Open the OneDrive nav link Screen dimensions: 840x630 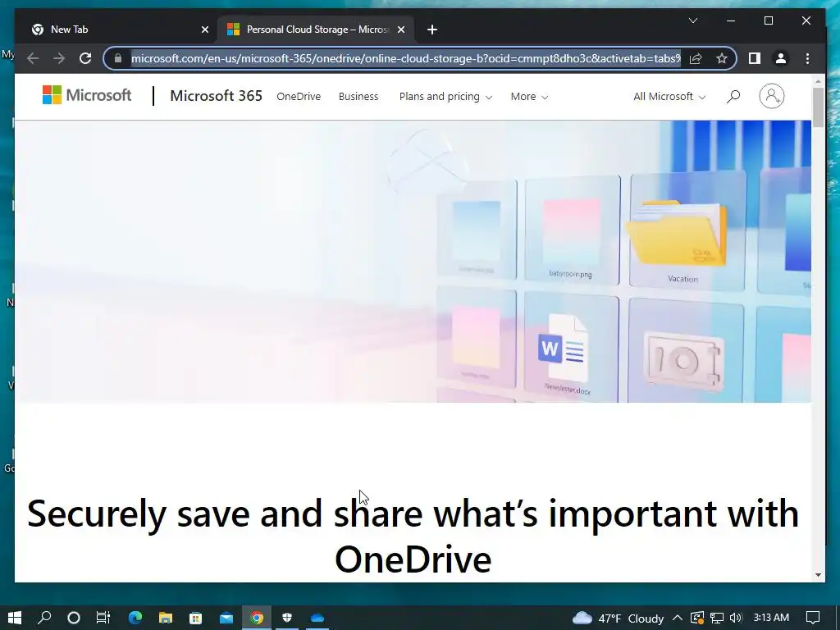(x=299, y=97)
